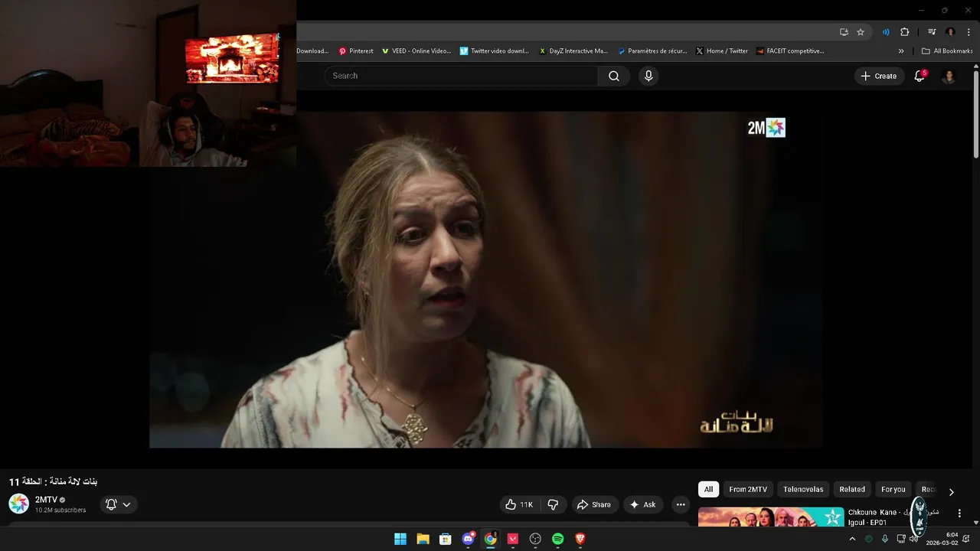
Task: Click the blue sound extension icon
Action: pyautogui.click(x=886, y=32)
